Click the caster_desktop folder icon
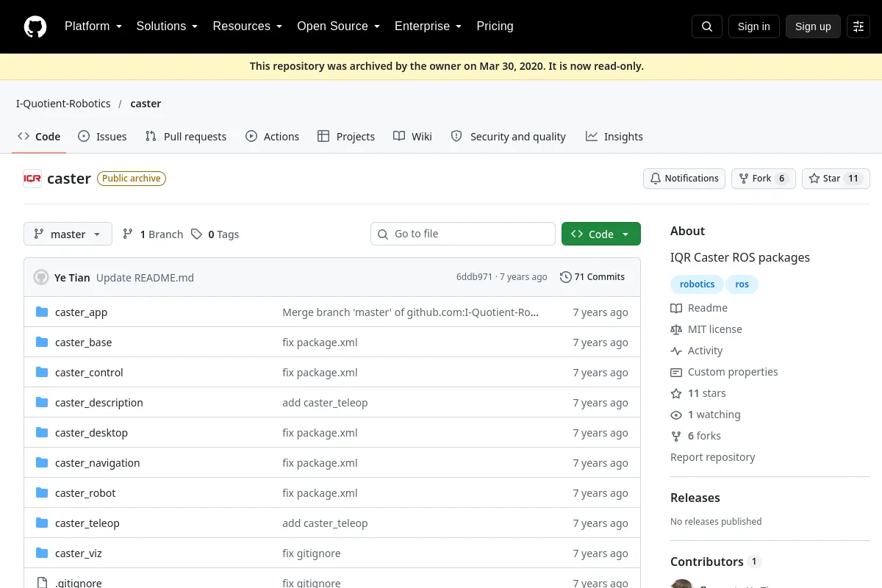882x588 pixels. tap(42, 433)
